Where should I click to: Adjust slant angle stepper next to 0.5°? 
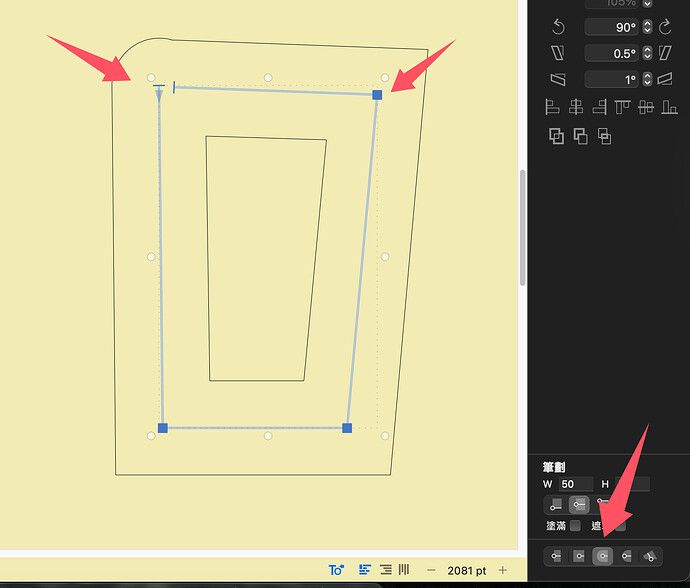click(647, 53)
